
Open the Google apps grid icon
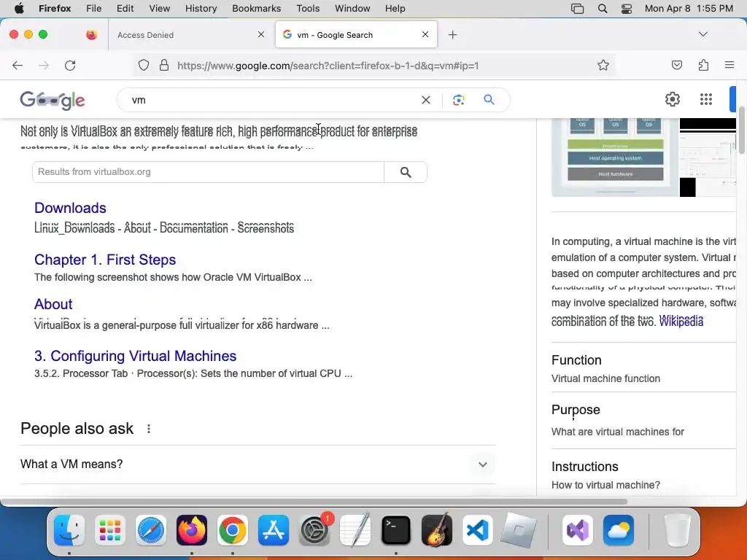point(706,99)
